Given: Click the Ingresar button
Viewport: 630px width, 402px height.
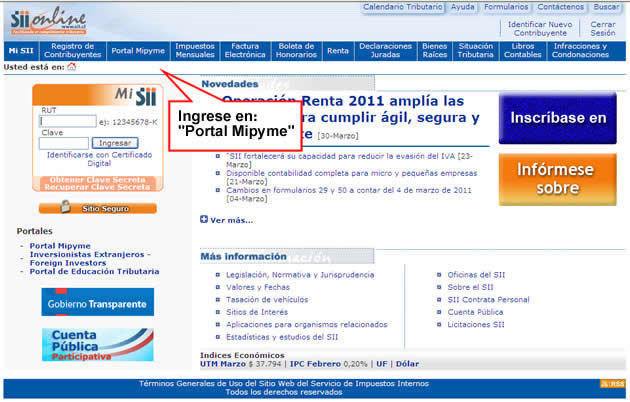Looking at the screenshot, I should tap(115, 143).
